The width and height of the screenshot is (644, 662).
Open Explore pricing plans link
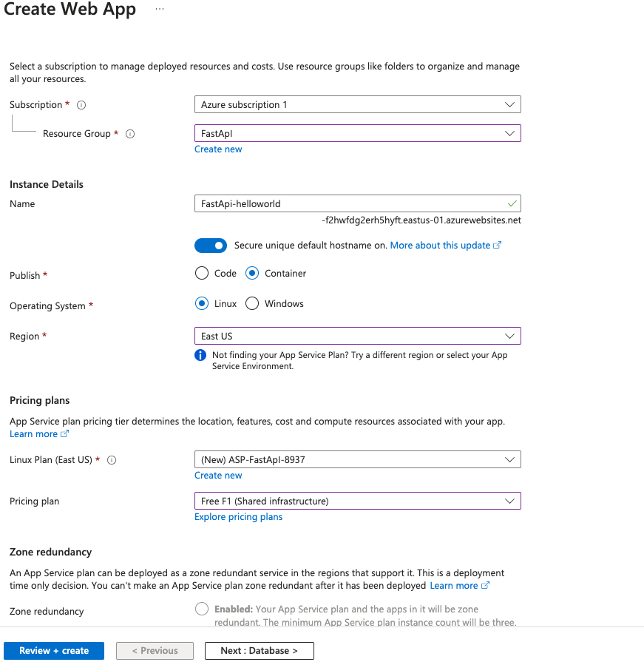tap(238, 517)
